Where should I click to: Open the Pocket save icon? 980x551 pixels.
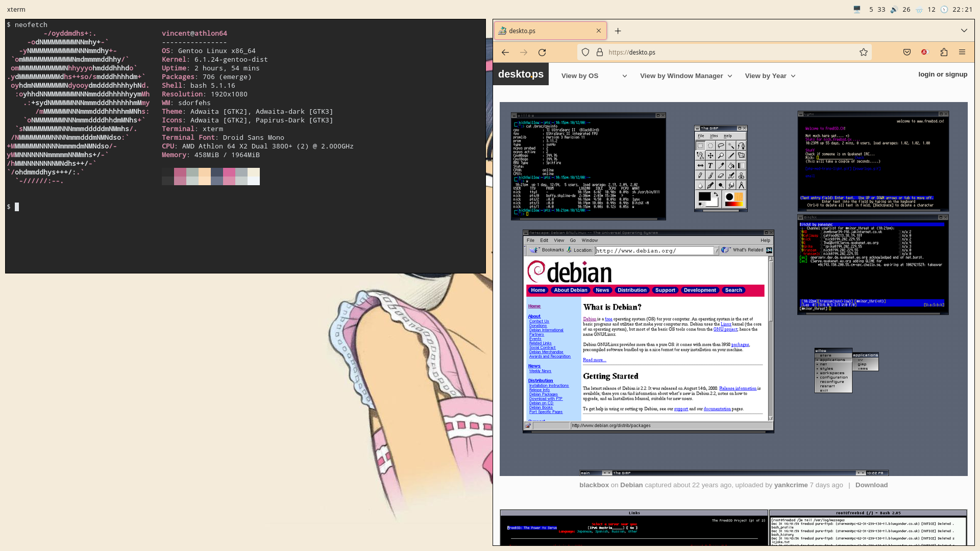[907, 52]
